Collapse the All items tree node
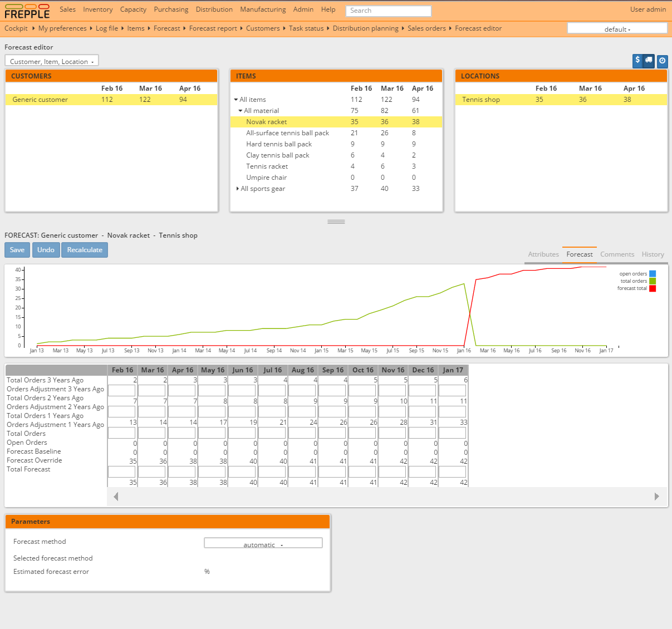 (x=236, y=100)
